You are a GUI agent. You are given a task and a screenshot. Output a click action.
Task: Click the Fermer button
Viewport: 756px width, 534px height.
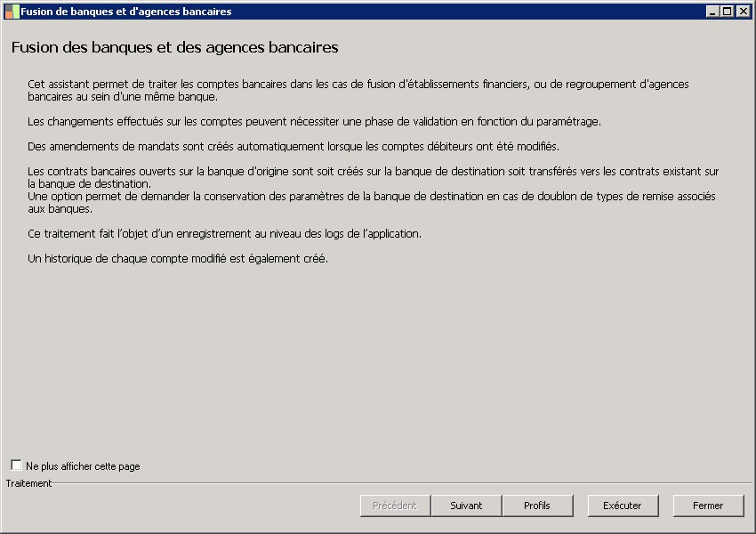click(708, 506)
